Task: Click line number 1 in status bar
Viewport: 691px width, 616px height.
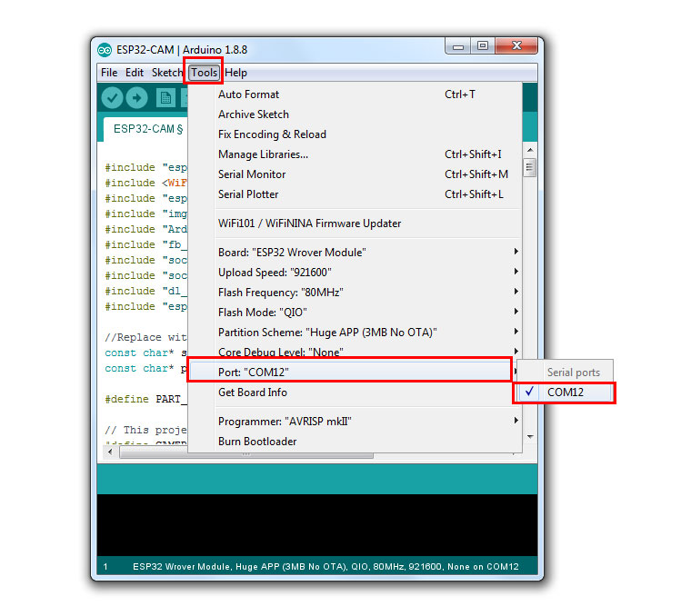Action: click(105, 567)
